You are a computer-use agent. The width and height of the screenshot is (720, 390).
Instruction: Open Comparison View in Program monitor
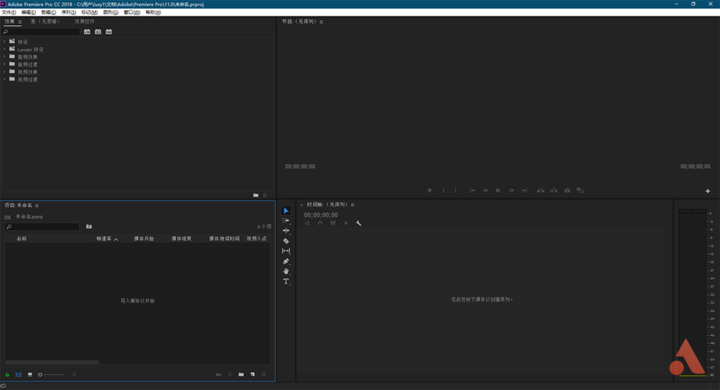pos(580,190)
